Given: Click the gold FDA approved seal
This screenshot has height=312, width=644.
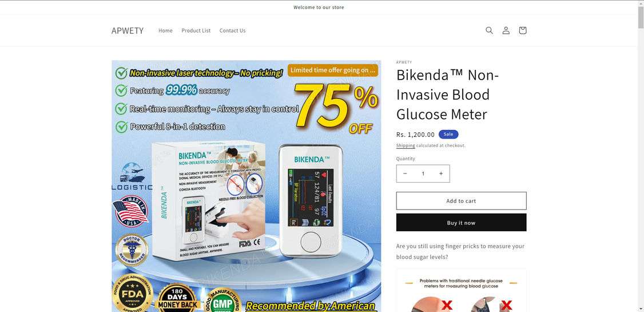Looking at the screenshot, I should pyautogui.click(x=132, y=294).
